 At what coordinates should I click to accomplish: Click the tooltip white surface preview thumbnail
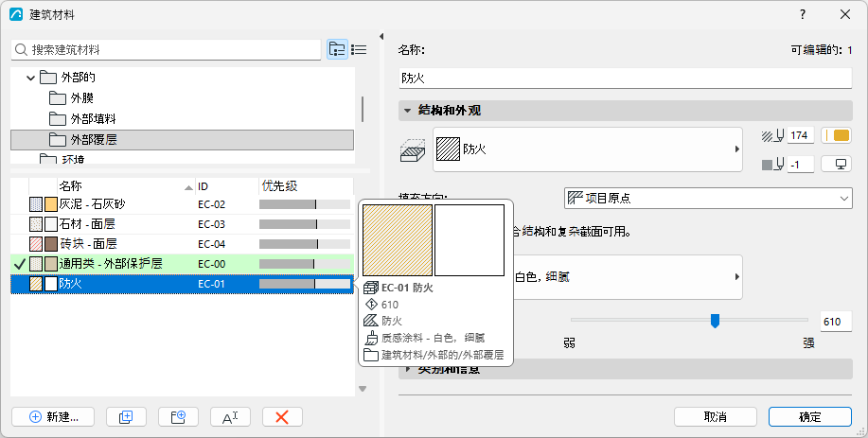(469, 240)
